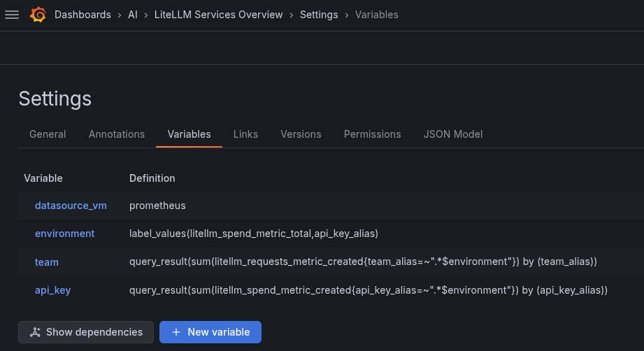Click the Definition column header
Screen dimensions: 644x351
[152, 178]
